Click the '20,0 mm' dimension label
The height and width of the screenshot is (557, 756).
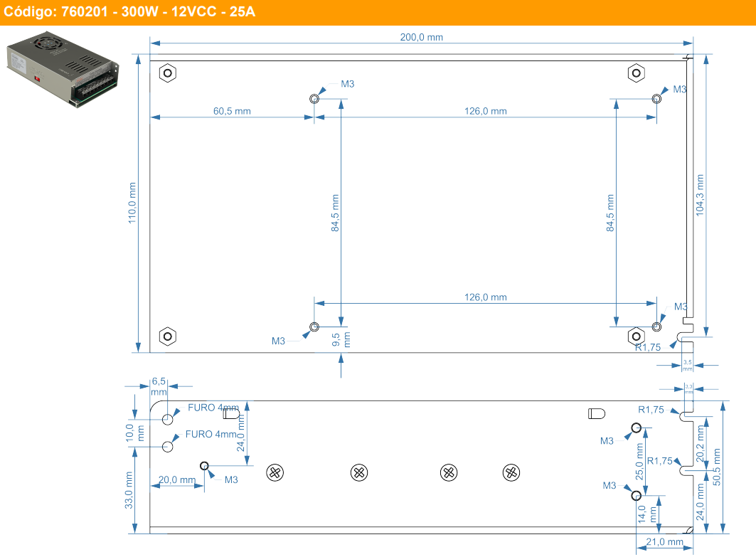[x=177, y=480]
